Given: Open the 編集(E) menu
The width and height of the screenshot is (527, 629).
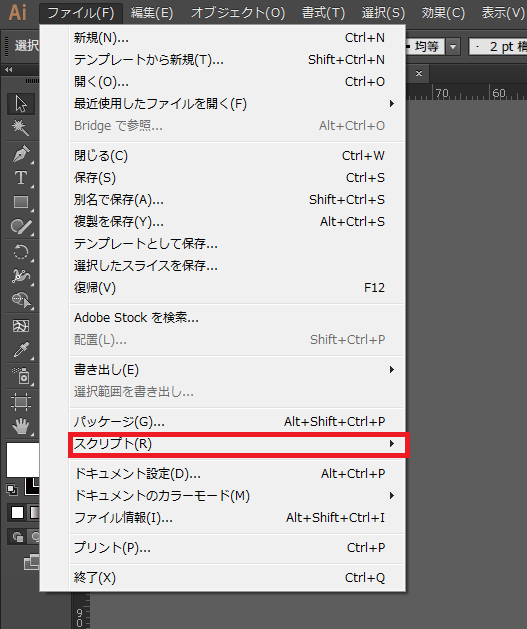Looking at the screenshot, I should click(x=152, y=13).
